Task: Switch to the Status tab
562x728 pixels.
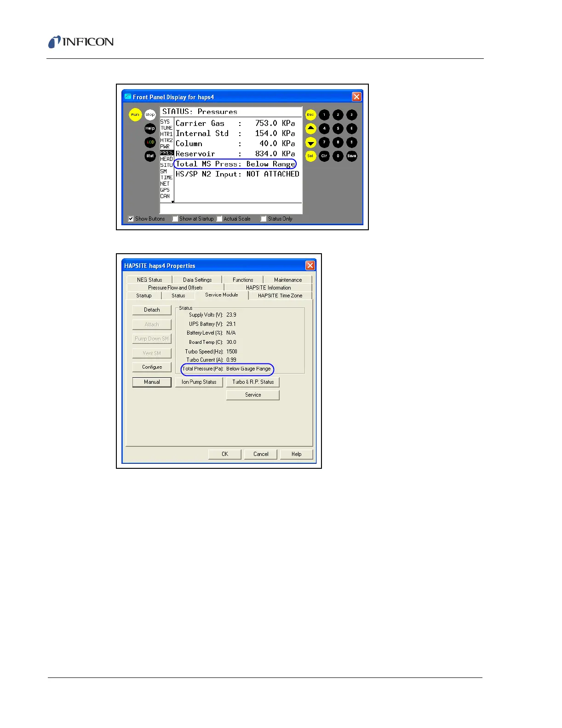Action: 178,296
